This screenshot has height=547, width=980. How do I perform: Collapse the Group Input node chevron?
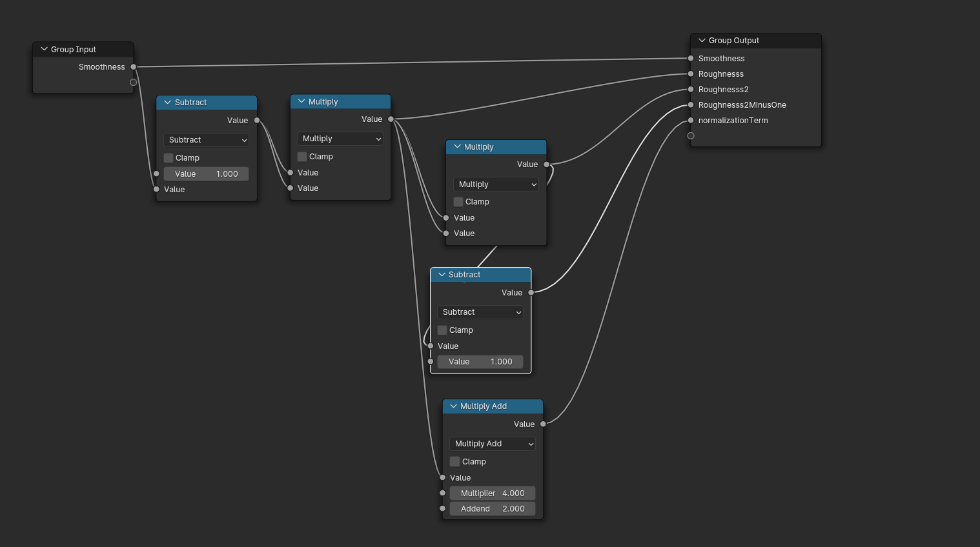44,49
